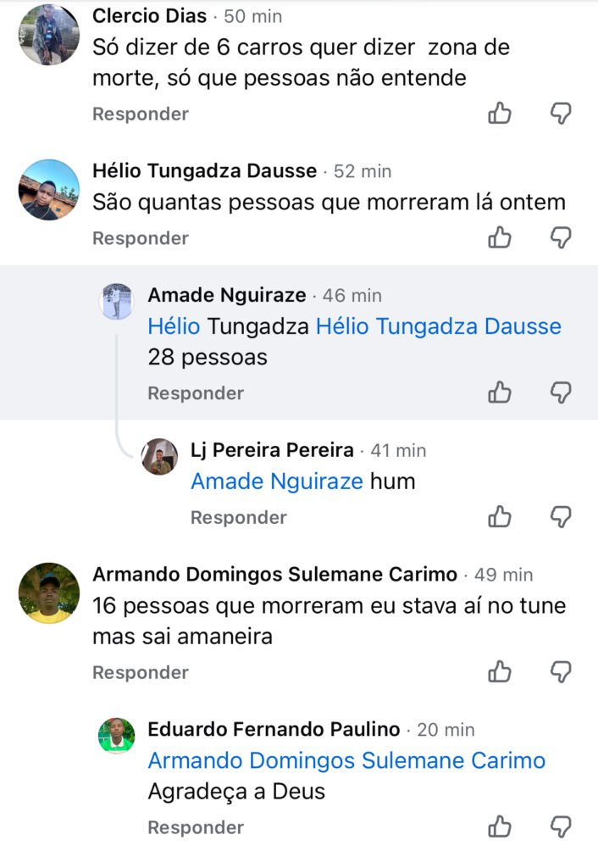This screenshot has width=598, height=868.
Task: Reply to Clercio Dias's comment
Action: (140, 114)
